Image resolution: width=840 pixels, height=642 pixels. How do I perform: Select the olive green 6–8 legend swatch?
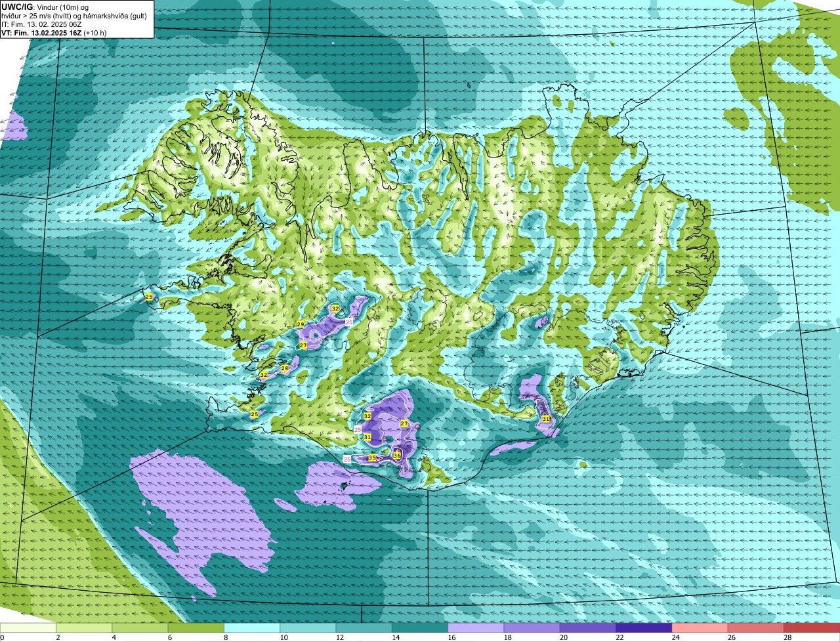click(196, 628)
